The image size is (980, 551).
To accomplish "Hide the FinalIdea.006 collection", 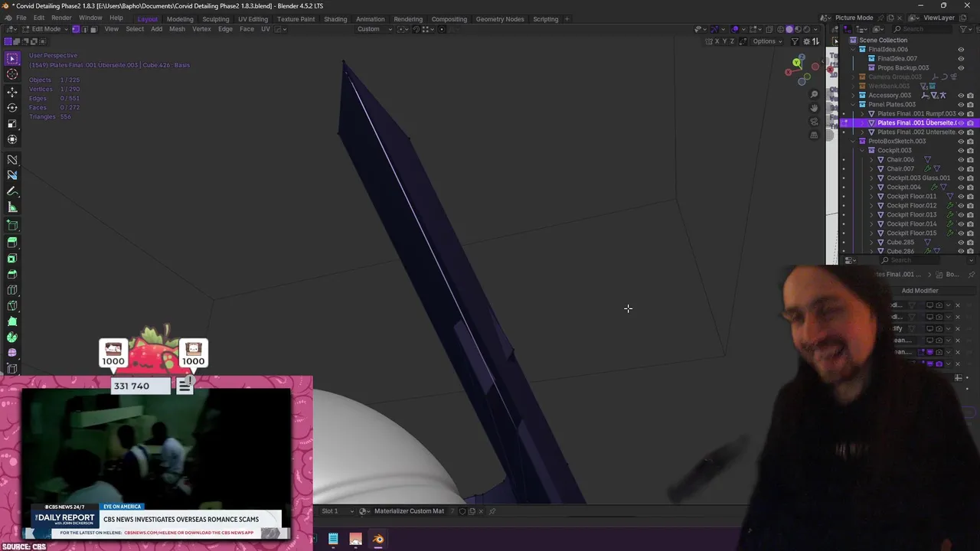I will tap(961, 49).
